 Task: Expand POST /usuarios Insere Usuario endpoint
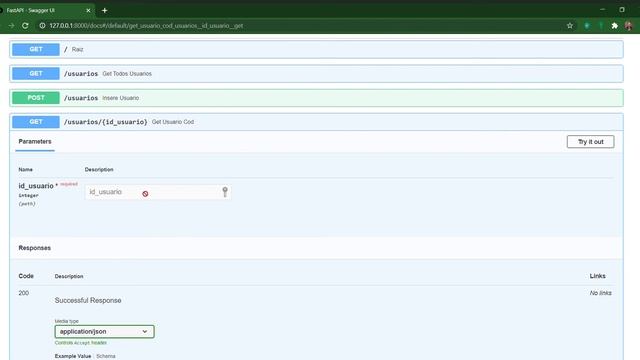coord(316,98)
